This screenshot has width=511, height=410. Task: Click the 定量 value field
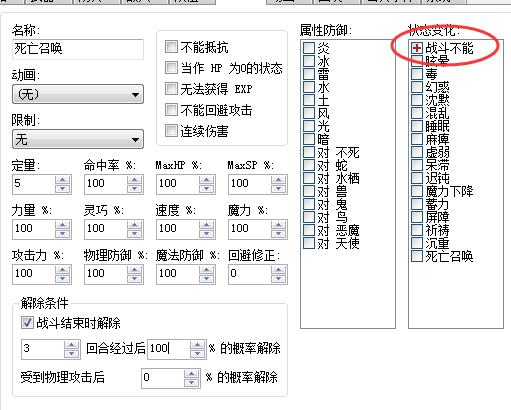(33, 184)
